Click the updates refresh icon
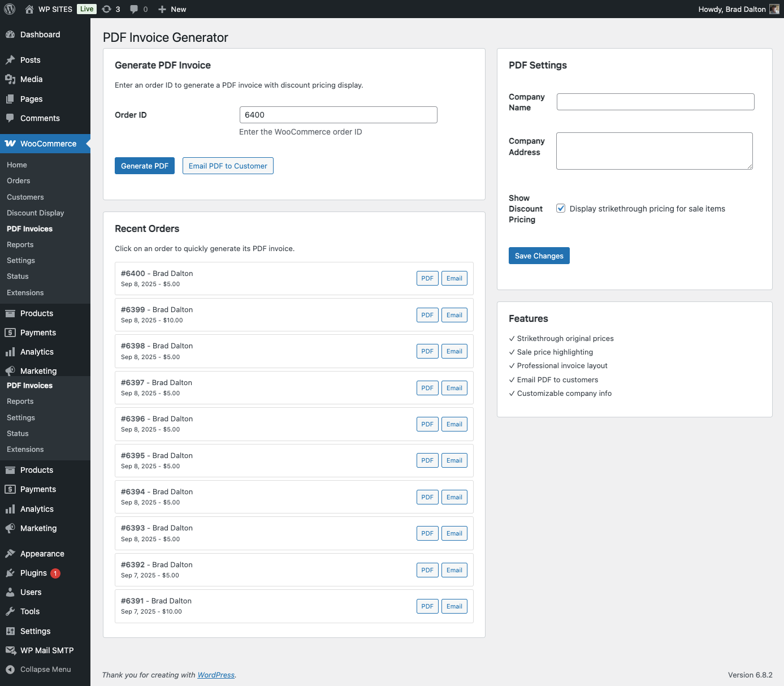The height and width of the screenshot is (686, 784). point(107,9)
